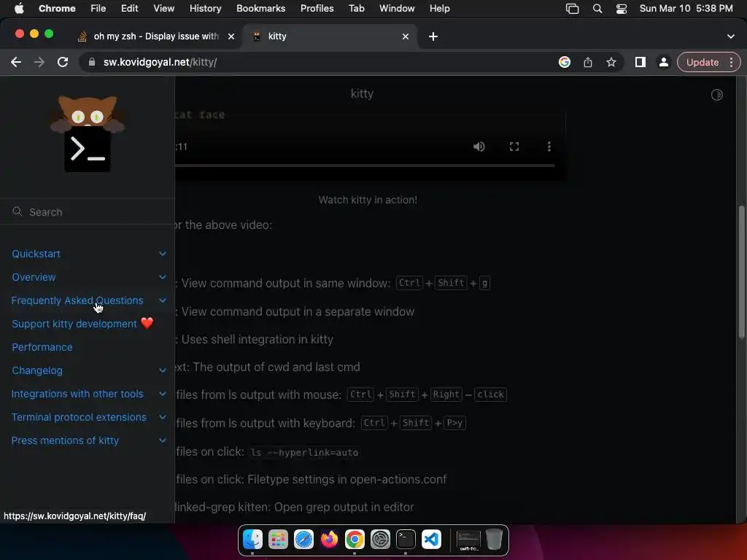Enter video fullscreen mode
This screenshot has height=560, width=747.
pyautogui.click(x=514, y=146)
